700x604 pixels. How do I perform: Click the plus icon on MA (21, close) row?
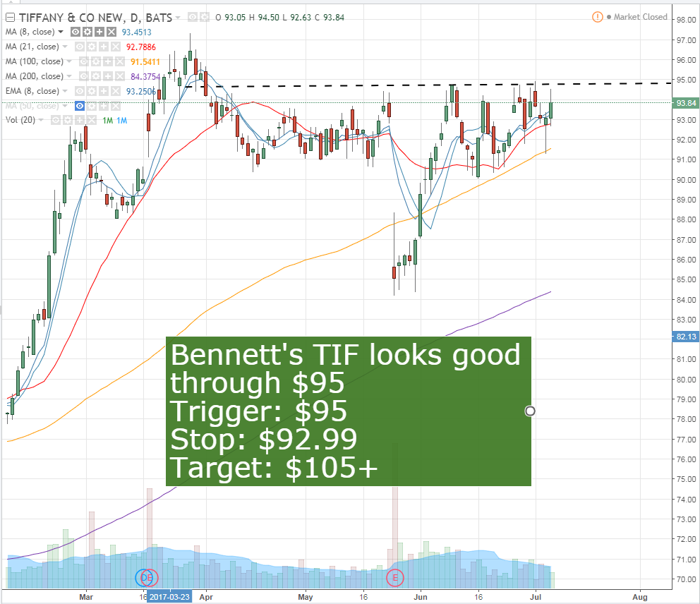point(104,47)
